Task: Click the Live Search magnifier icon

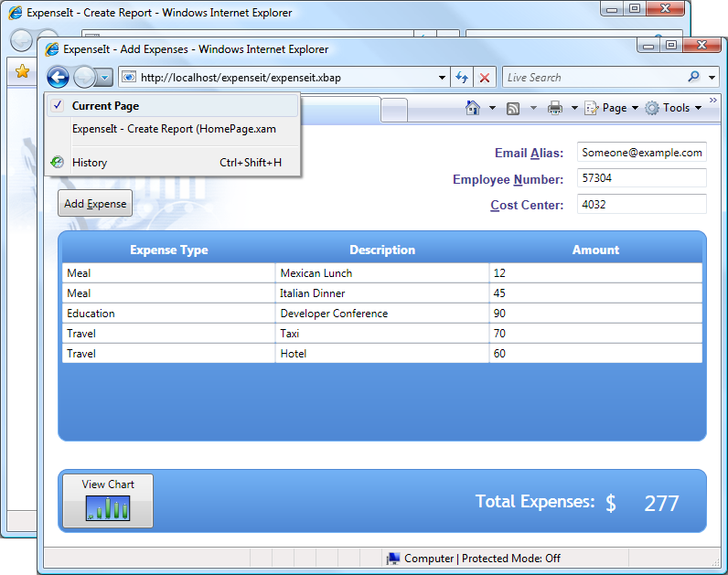Action: point(694,78)
